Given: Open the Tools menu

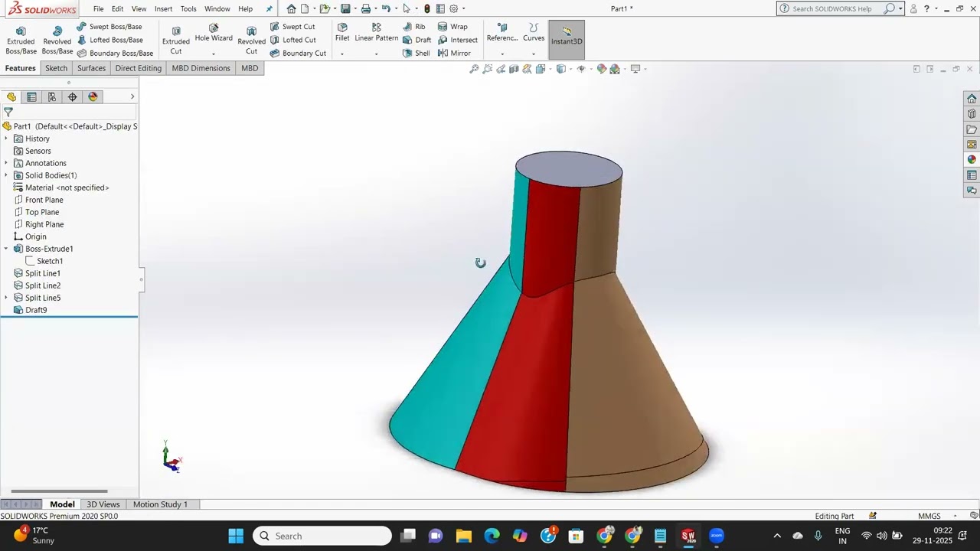Looking at the screenshot, I should (x=188, y=9).
